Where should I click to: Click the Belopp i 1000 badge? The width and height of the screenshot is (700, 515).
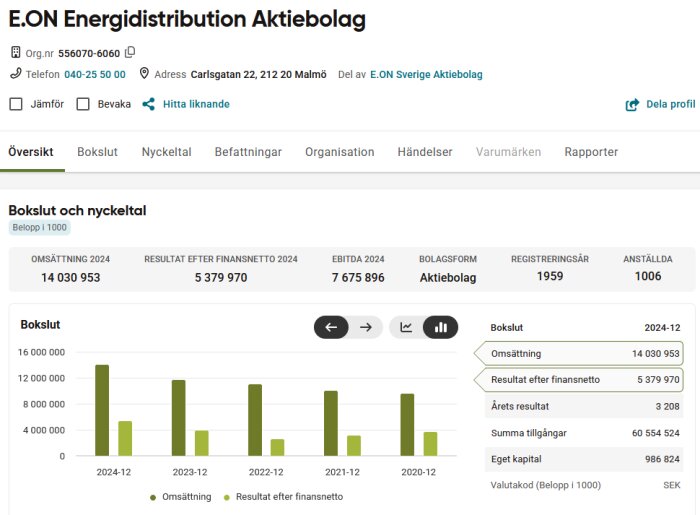pyautogui.click(x=39, y=227)
